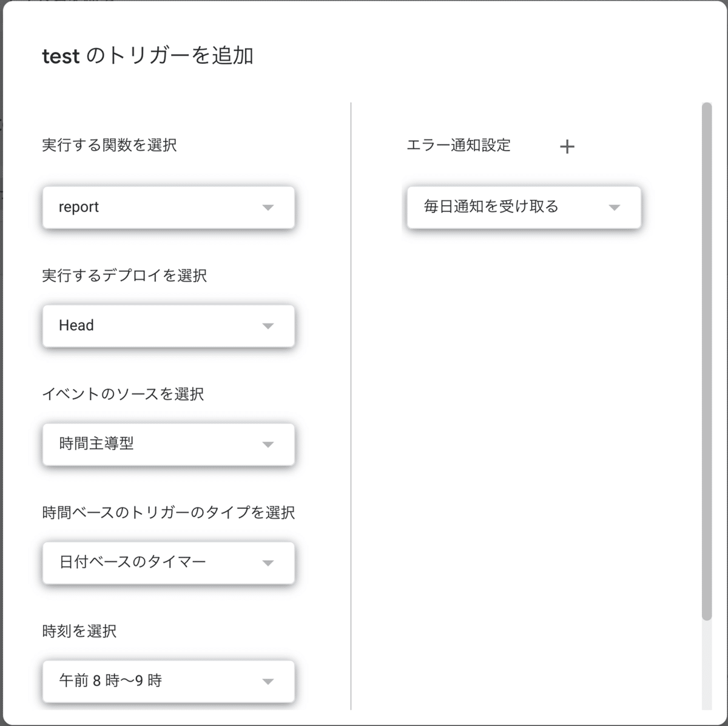Click the dropdown arrow on the report selector
728x726 pixels.
(269, 208)
